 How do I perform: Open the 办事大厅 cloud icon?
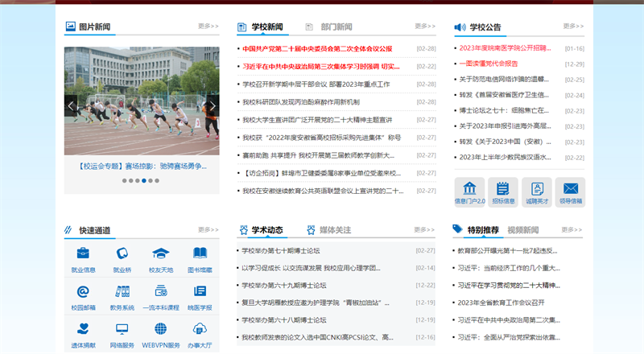200,330
